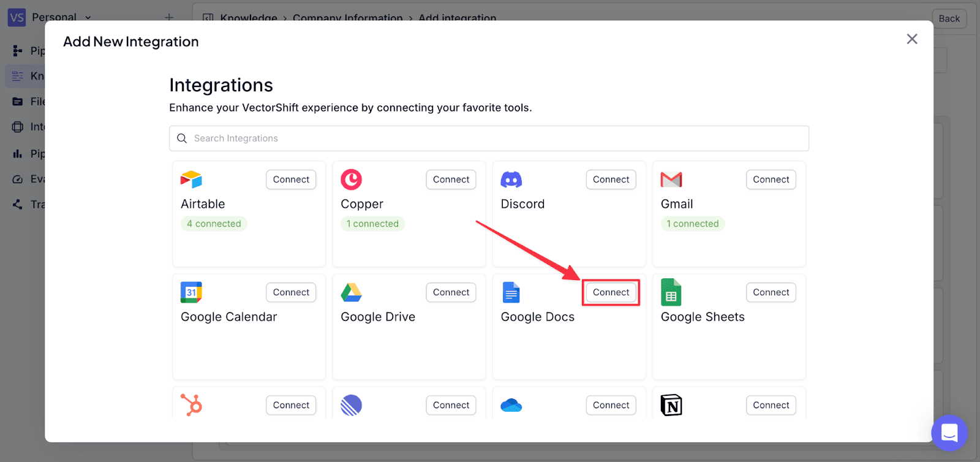980x462 pixels.
Task: Click the Files folder icon in sidebar
Action: tap(18, 102)
